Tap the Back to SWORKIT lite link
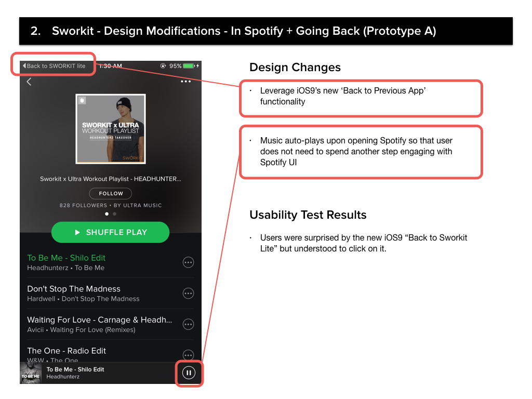The width and height of the screenshot is (532, 399). (54, 66)
